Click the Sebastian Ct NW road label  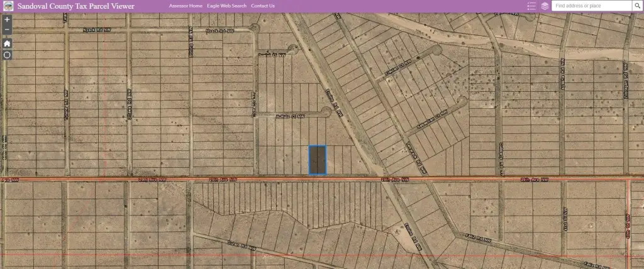(431, 120)
